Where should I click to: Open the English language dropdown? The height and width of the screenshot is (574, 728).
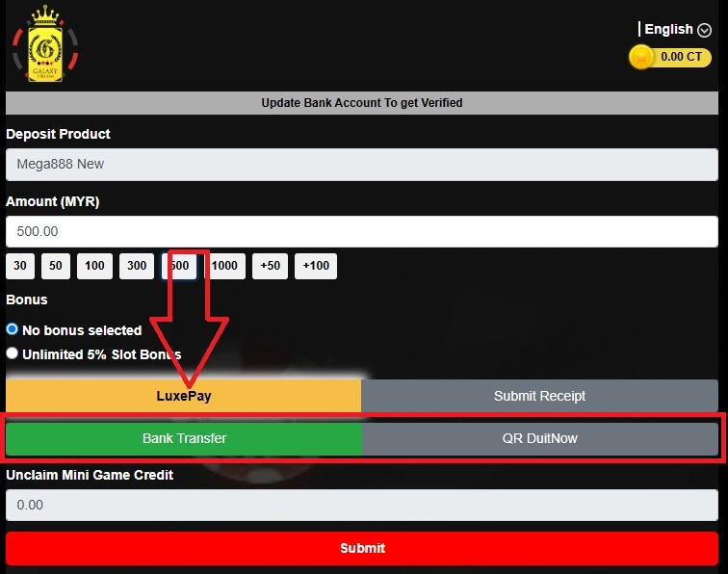(677, 29)
